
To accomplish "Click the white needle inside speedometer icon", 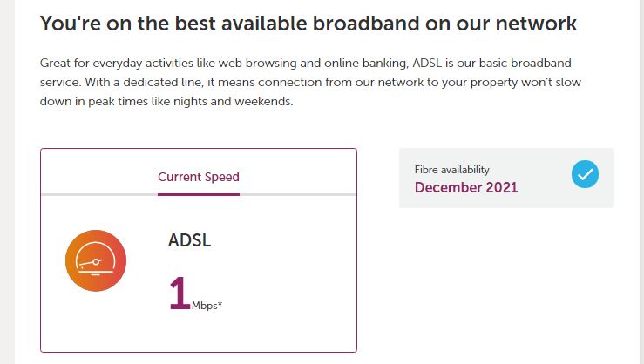I will click(90, 263).
